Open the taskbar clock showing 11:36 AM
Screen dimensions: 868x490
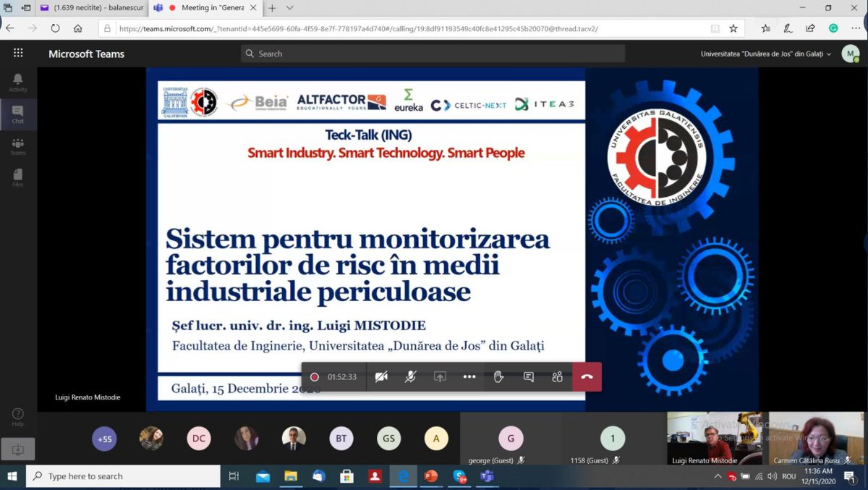point(819,476)
